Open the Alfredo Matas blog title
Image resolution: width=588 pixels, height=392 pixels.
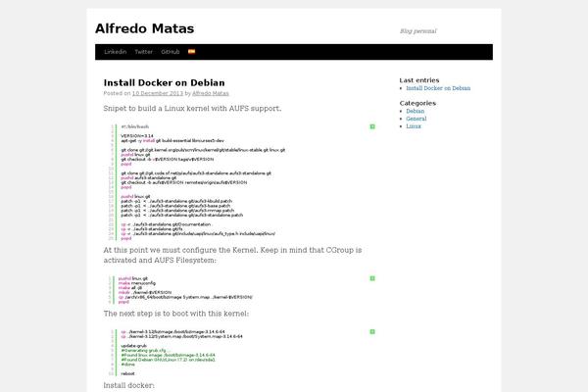(x=144, y=28)
